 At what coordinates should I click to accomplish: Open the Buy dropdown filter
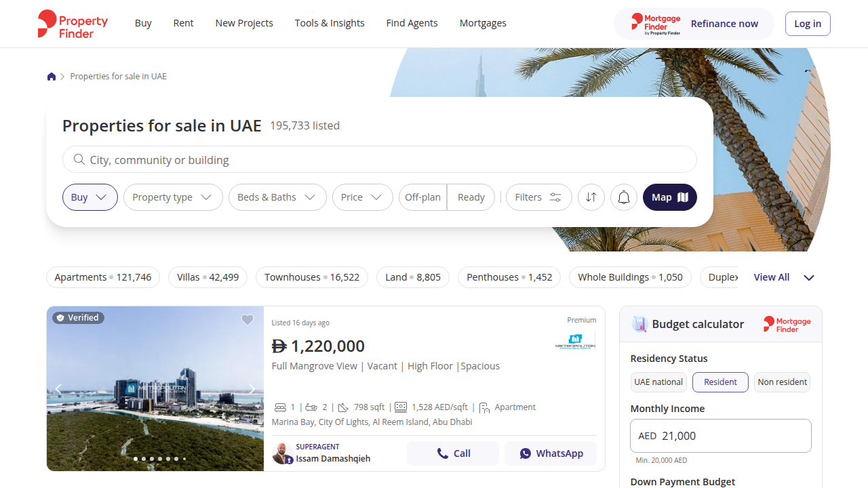(90, 197)
